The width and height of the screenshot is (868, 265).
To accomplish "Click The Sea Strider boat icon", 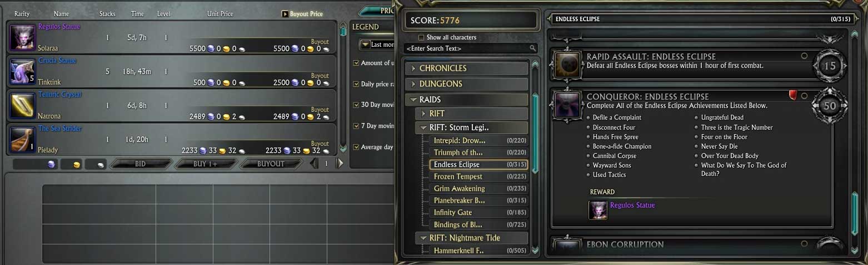I will point(23,140).
